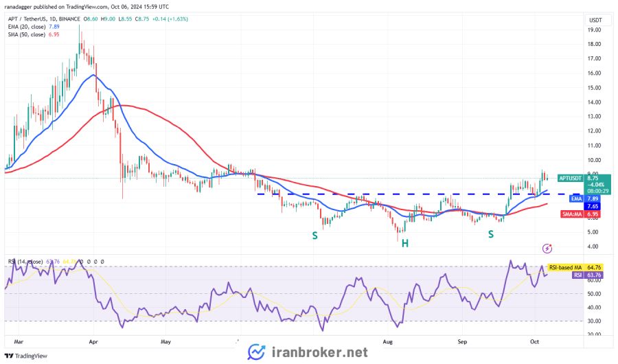Click the green H head pattern label
The width and height of the screenshot is (618, 364).
(404, 244)
